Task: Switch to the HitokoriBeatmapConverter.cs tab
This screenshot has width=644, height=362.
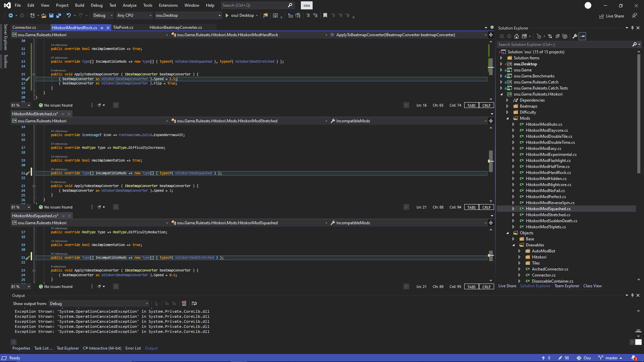Action: click(176, 27)
